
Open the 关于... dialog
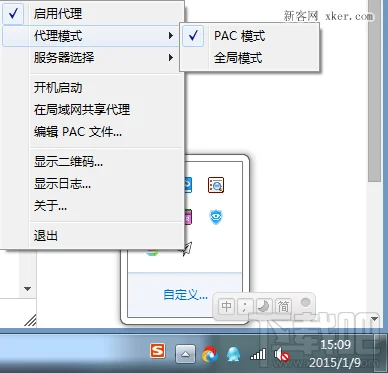point(93,206)
